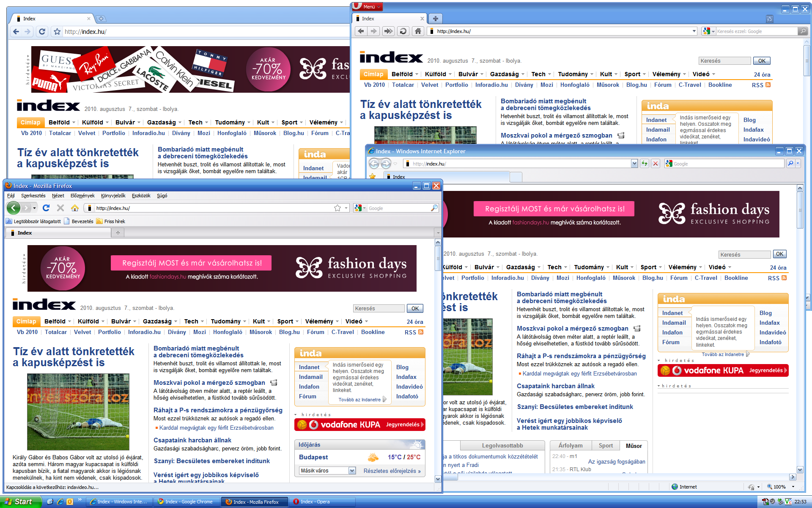The height and width of the screenshot is (508, 812).
Task: Open Moszkvai pokol a mérgező szmogban link in Firefox
Action: coord(209,382)
